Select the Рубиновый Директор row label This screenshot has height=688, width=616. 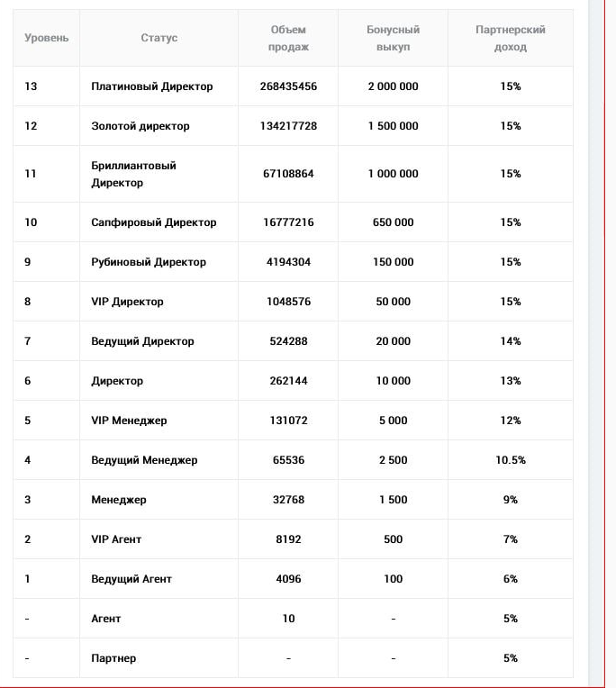click(x=149, y=262)
